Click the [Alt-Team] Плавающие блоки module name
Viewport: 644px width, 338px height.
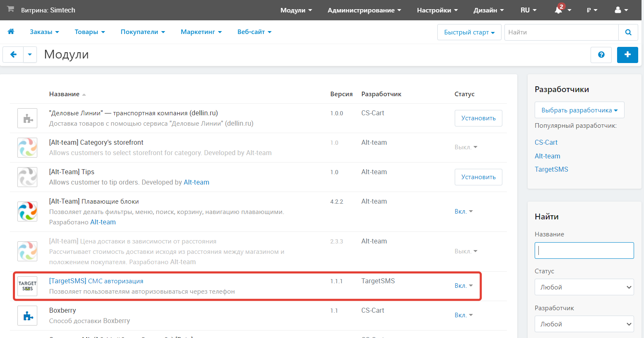[94, 202]
